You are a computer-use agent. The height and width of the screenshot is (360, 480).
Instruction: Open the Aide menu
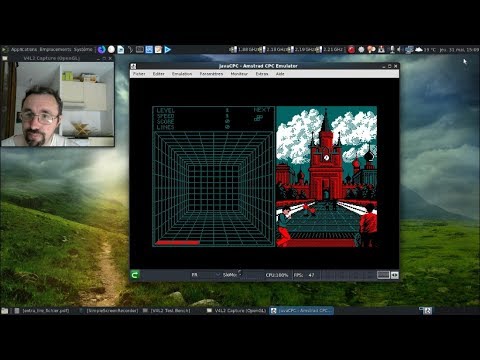click(280, 74)
